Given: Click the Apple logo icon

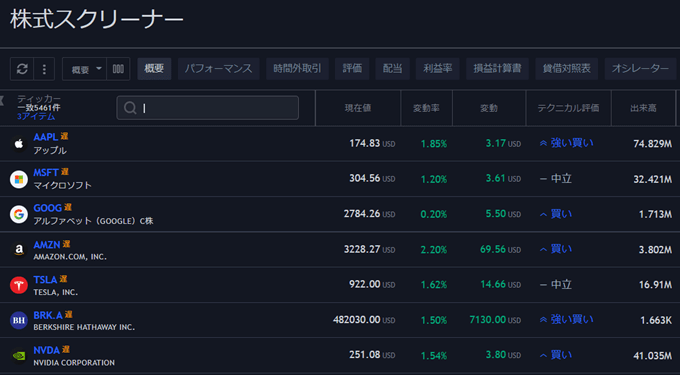Looking at the screenshot, I should pos(19,143).
